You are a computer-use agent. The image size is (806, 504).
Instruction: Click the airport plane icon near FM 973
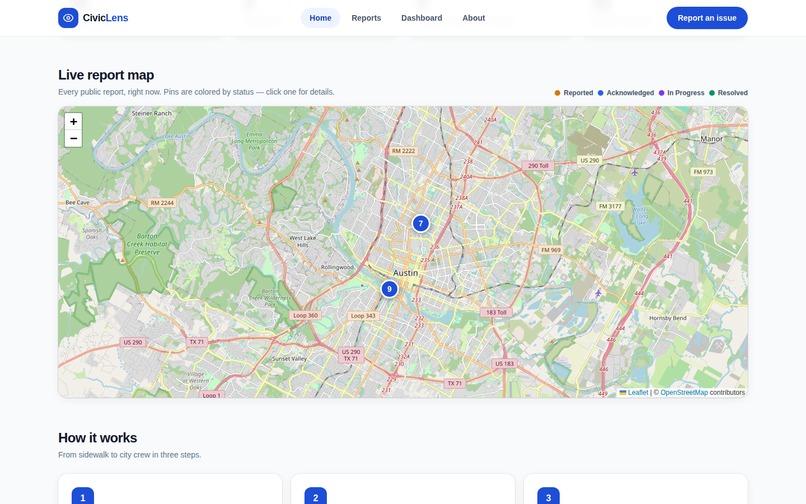tap(635, 172)
